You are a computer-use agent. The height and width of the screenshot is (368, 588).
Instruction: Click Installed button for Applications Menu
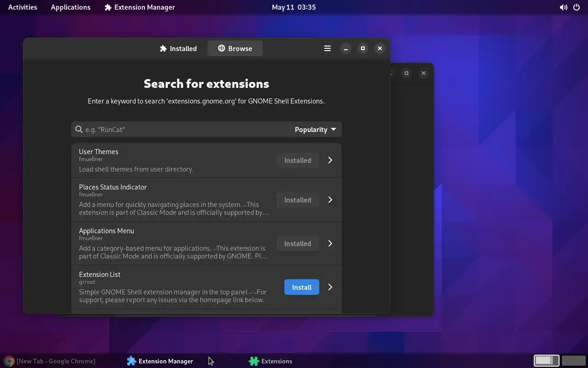point(298,243)
